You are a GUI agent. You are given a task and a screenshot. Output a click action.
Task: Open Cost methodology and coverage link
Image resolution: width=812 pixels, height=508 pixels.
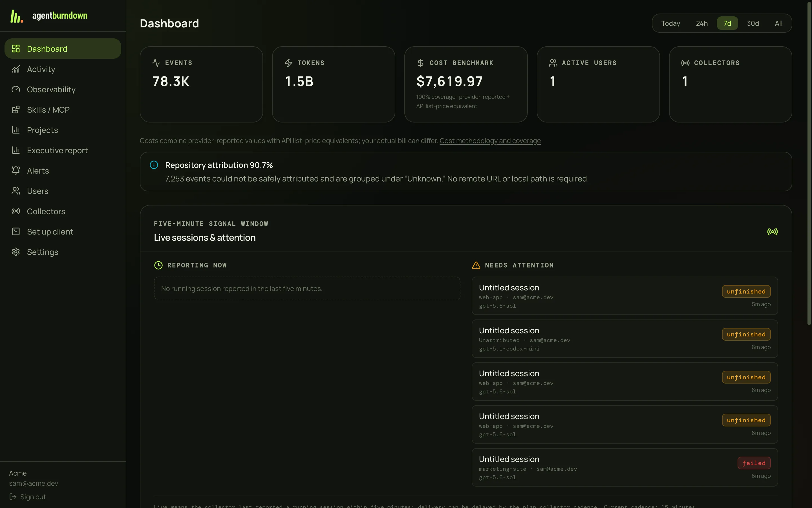(490, 141)
